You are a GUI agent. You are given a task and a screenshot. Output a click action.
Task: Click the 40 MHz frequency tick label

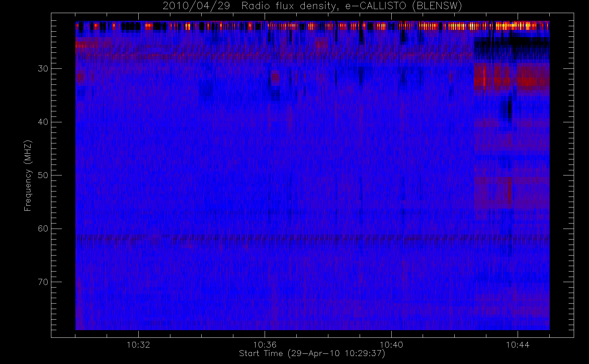pyautogui.click(x=43, y=122)
